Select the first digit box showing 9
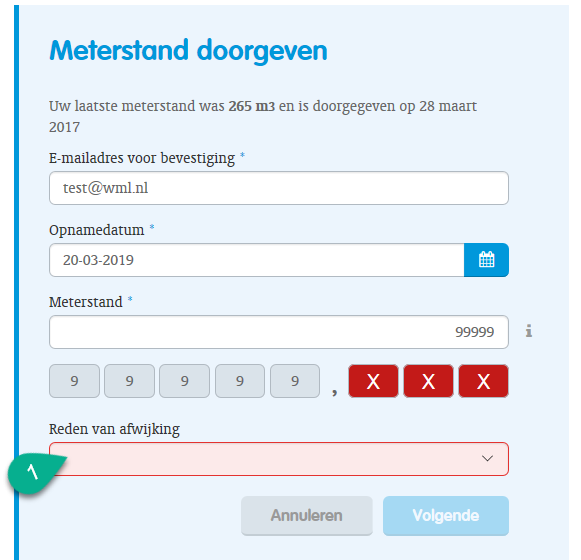The width and height of the screenshot is (581, 560). (74, 381)
